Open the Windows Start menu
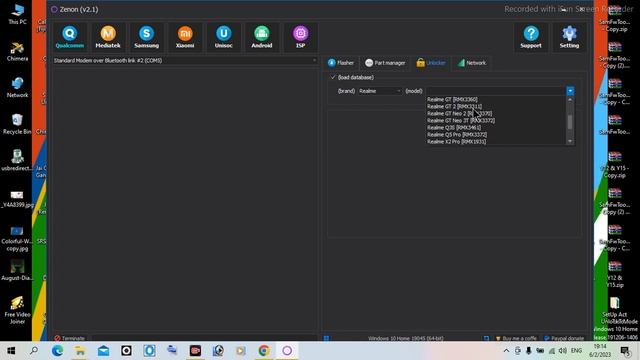Viewport: 640px width, 360px height. click(11, 351)
